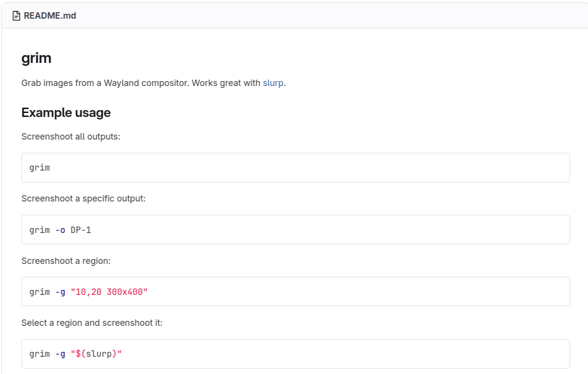Image resolution: width=588 pixels, height=374 pixels.
Task: Click the "Screenshoot a region:" text
Action: pyautogui.click(x=66, y=261)
